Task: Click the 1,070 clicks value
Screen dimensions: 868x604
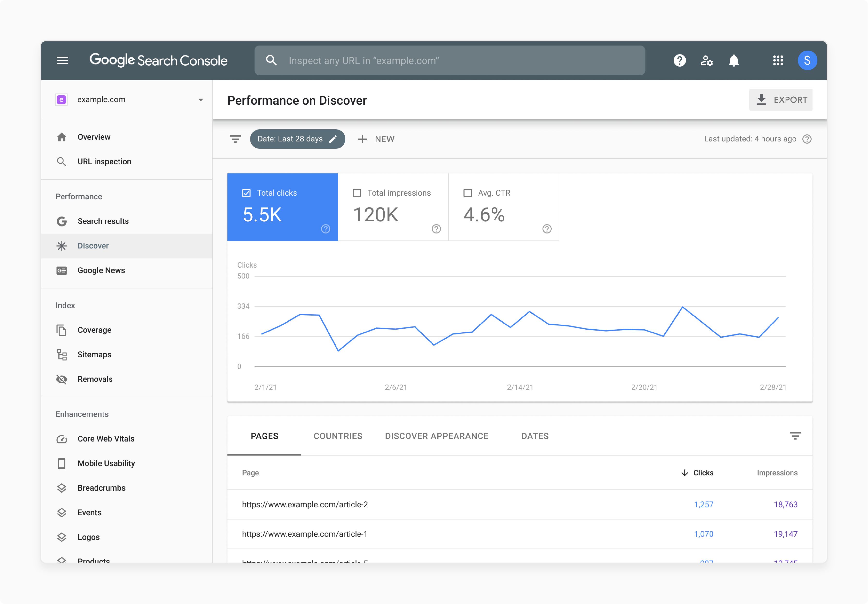Action: click(704, 534)
